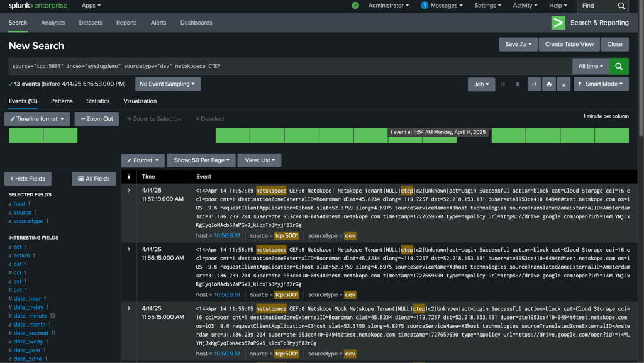Viewport: 644px width, 363px height.
Task: Click the Find input box
Action: (597, 6)
